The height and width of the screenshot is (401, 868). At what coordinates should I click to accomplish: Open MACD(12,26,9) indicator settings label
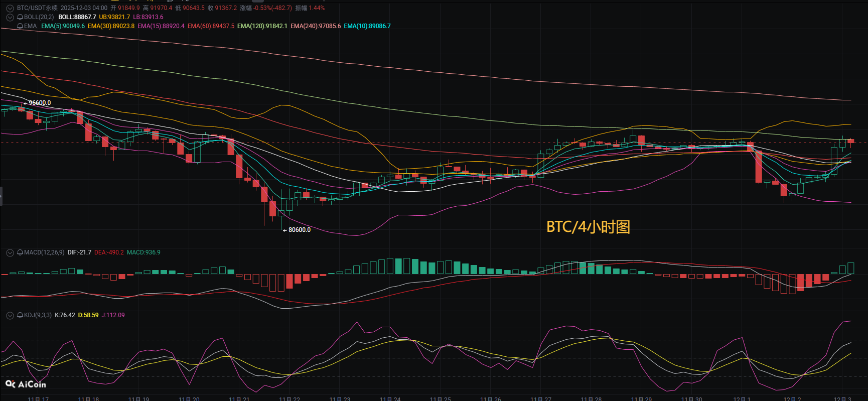44,252
